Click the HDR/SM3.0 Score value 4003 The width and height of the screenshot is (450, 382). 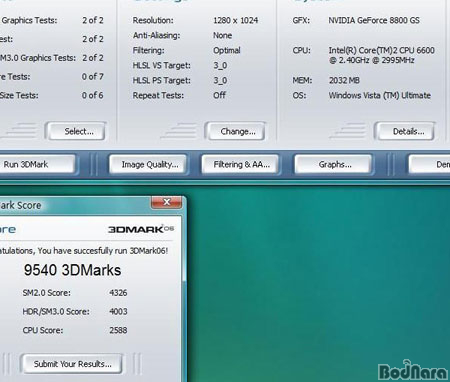pos(118,312)
